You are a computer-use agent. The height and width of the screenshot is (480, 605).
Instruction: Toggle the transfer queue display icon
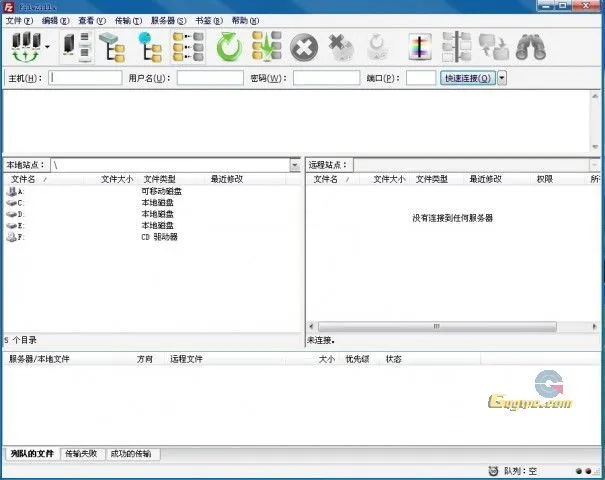click(189, 46)
